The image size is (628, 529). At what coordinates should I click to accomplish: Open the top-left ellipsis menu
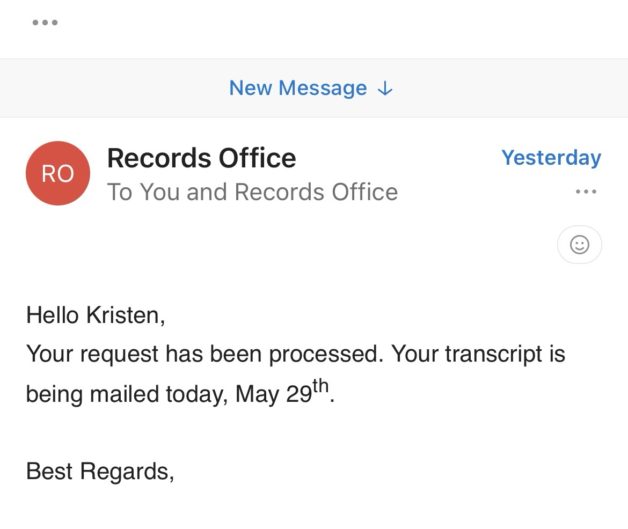[45, 23]
